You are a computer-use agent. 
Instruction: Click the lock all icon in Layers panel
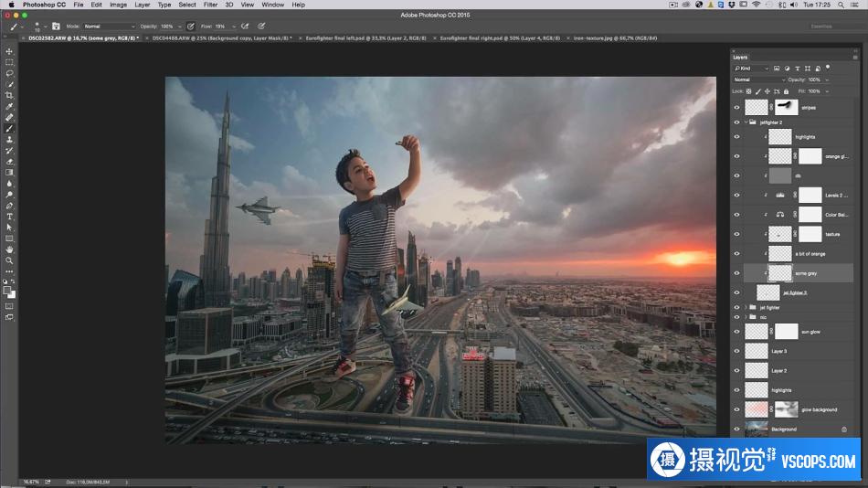(786, 91)
